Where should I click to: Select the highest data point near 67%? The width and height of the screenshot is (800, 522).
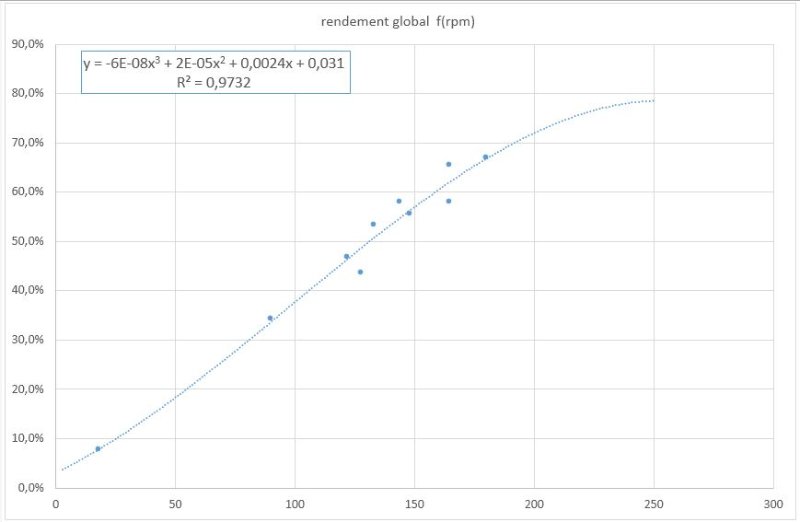[x=485, y=157]
